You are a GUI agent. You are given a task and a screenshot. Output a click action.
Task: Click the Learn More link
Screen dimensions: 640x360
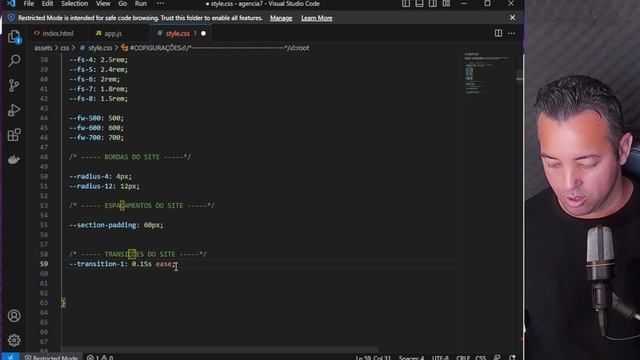tap(317, 18)
